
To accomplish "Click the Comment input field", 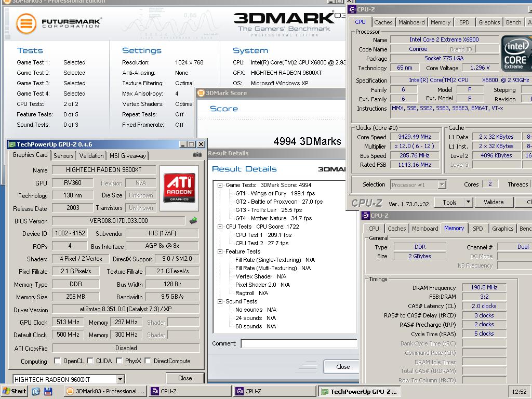I will point(299,344).
